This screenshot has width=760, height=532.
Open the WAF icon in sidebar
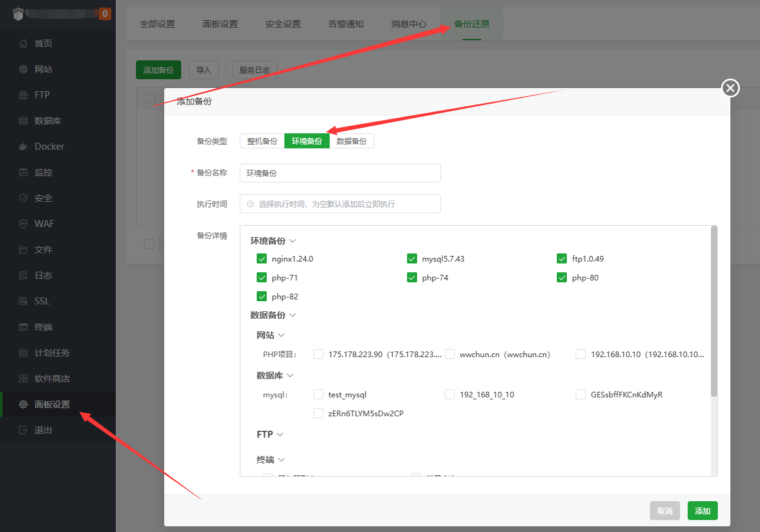pos(23,224)
